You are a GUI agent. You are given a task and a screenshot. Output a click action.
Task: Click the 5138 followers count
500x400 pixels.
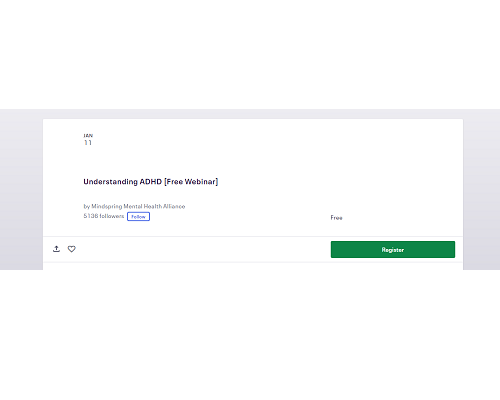(104, 216)
